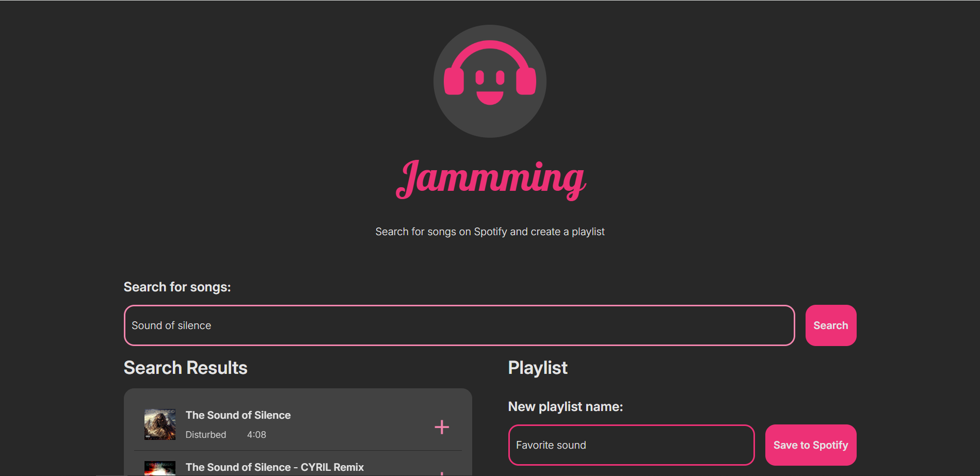Edit the new playlist name field
Screen dimensions: 980x476
(631, 445)
